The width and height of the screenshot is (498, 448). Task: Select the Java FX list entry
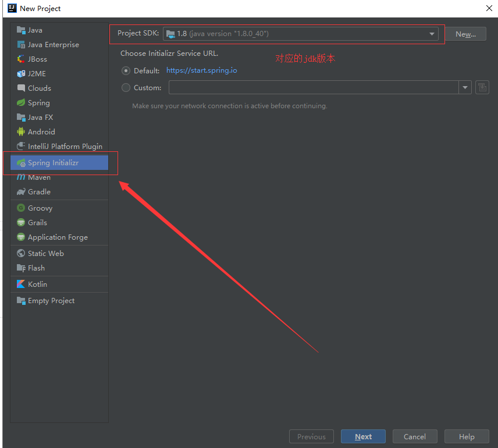click(59, 118)
